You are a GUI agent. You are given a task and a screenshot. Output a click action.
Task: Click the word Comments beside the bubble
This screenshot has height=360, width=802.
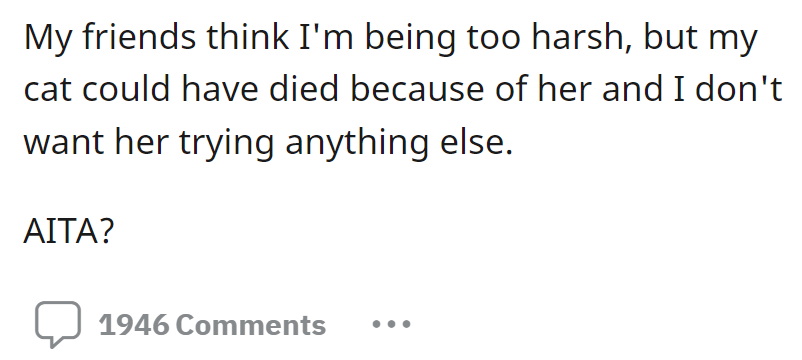pyautogui.click(x=251, y=325)
